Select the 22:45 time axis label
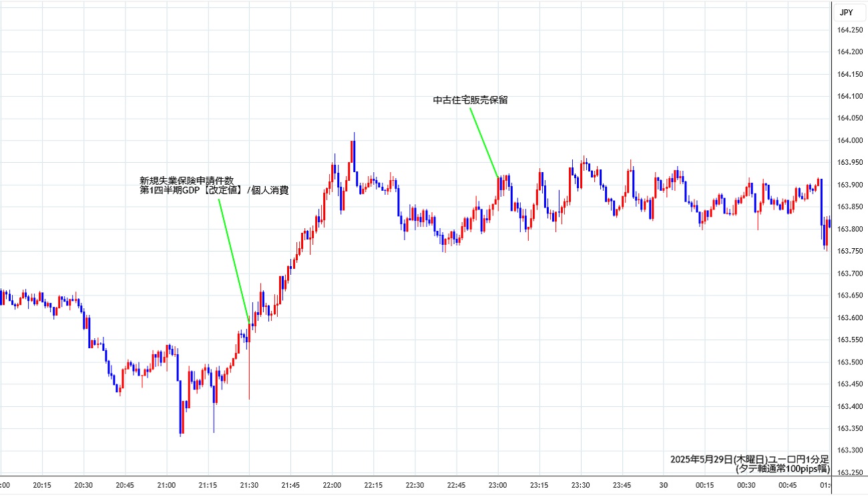Screen dimensions: 868x497 point(456,485)
